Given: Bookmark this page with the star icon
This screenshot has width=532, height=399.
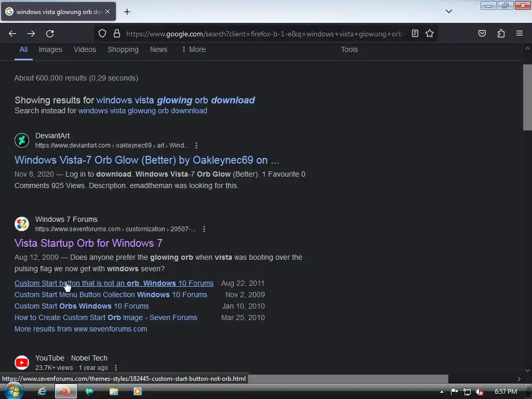Looking at the screenshot, I should (x=430, y=33).
